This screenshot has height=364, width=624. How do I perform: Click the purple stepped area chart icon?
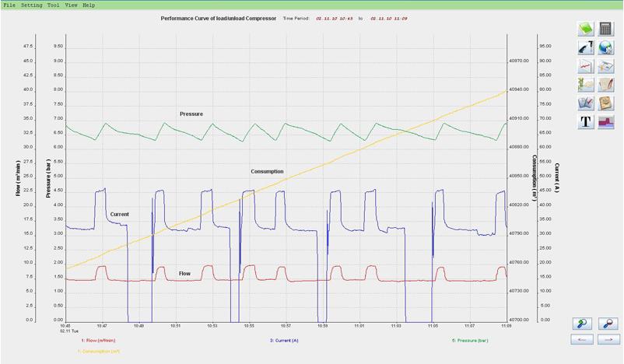pos(606,121)
